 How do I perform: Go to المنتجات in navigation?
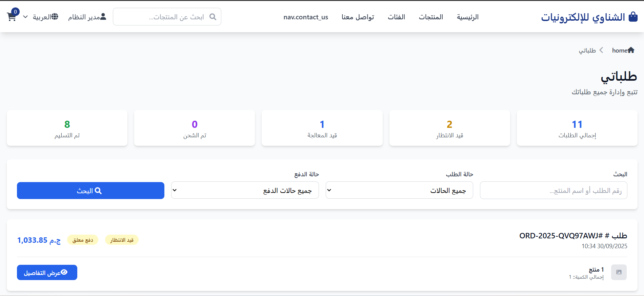[x=431, y=17]
